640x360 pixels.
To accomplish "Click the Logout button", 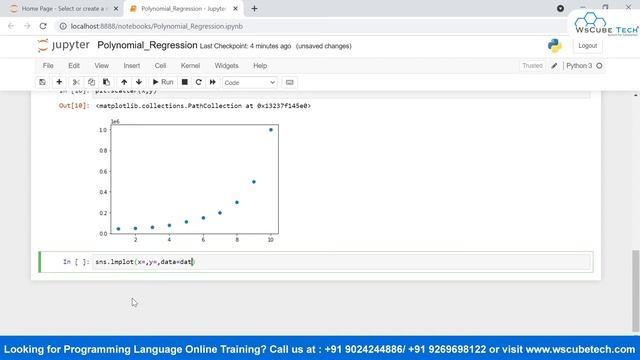I will 587,46.
